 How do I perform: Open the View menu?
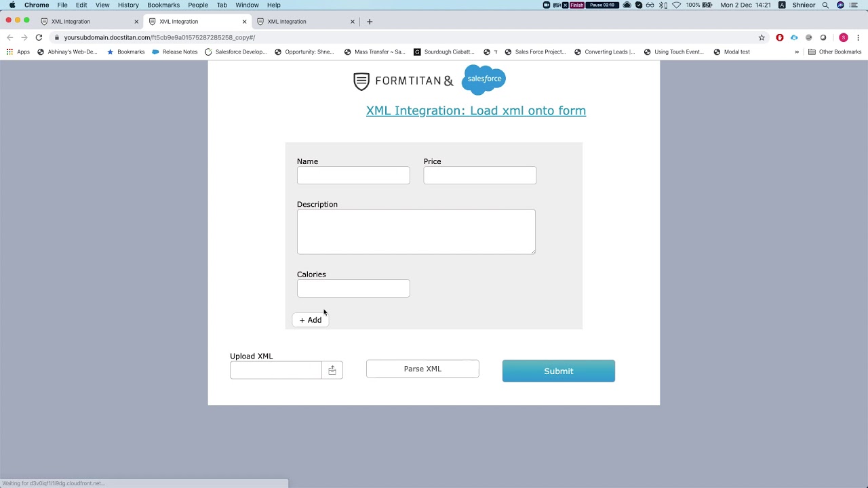click(x=102, y=5)
